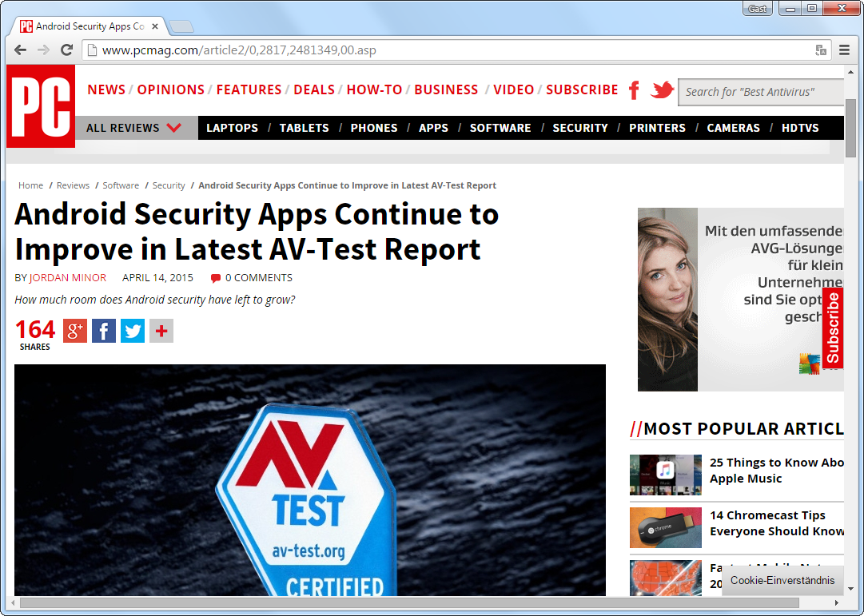
Task: Select the SECURITY tab in the reviews bar
Action: tap(580, 127)
